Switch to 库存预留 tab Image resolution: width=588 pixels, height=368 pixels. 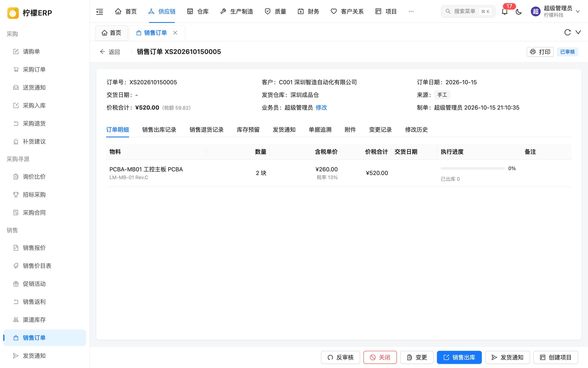(x=248, y=130)
